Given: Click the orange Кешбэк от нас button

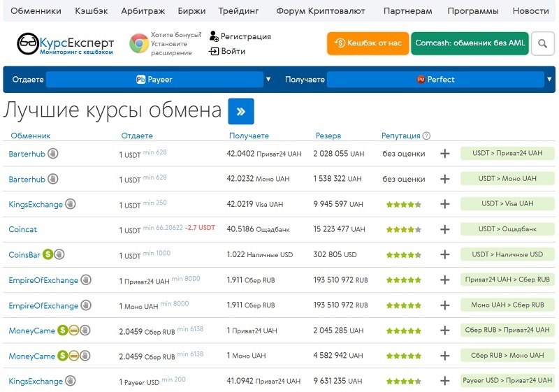Looking at the screenshot, I should point(368,43).
